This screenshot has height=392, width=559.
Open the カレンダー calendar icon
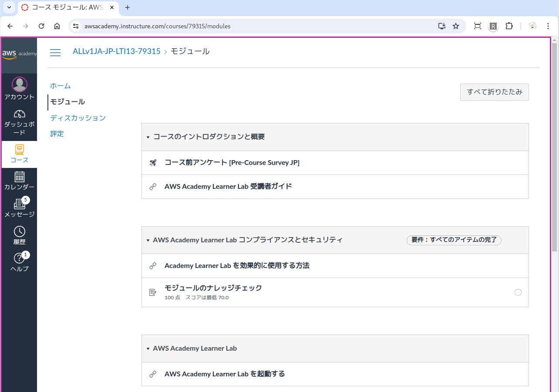(20, 177)
